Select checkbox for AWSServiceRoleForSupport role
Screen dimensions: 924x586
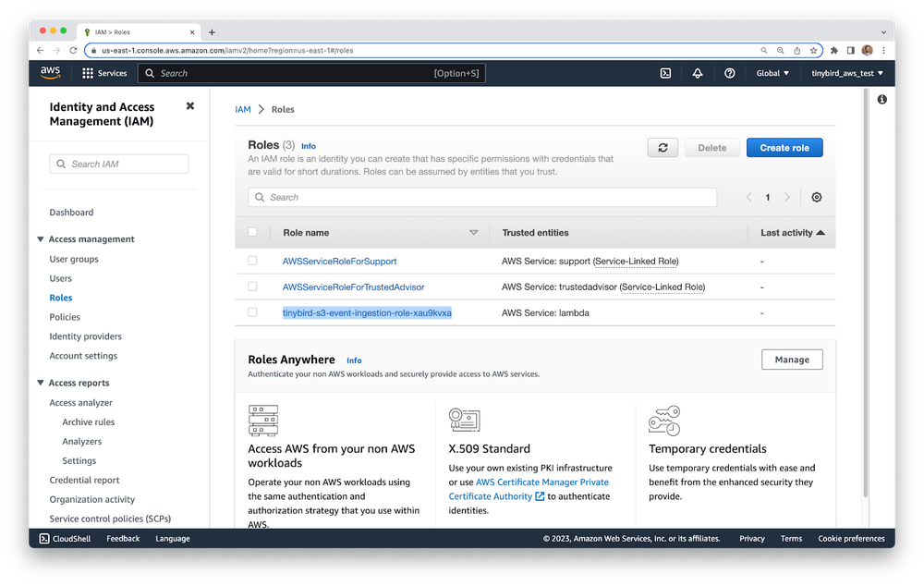[253, 262]
